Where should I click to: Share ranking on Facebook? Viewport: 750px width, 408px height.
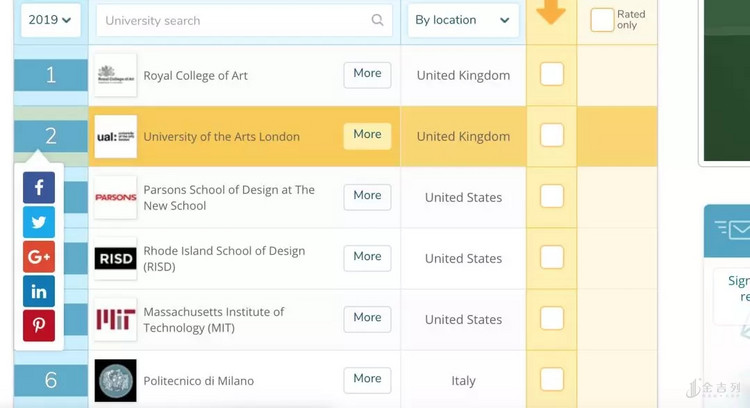point(39,187)
